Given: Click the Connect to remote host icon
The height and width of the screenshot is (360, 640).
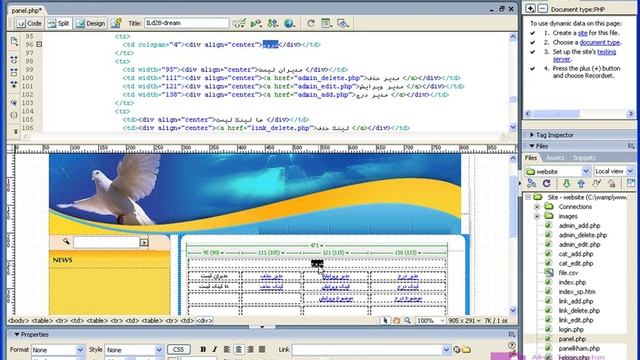Looking at the screenshot, I should (x=531, y=184).
